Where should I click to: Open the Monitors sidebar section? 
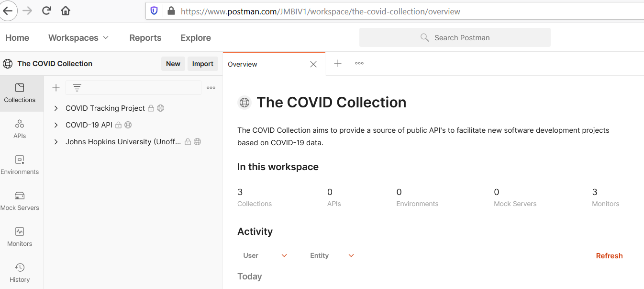click(20, 237)
